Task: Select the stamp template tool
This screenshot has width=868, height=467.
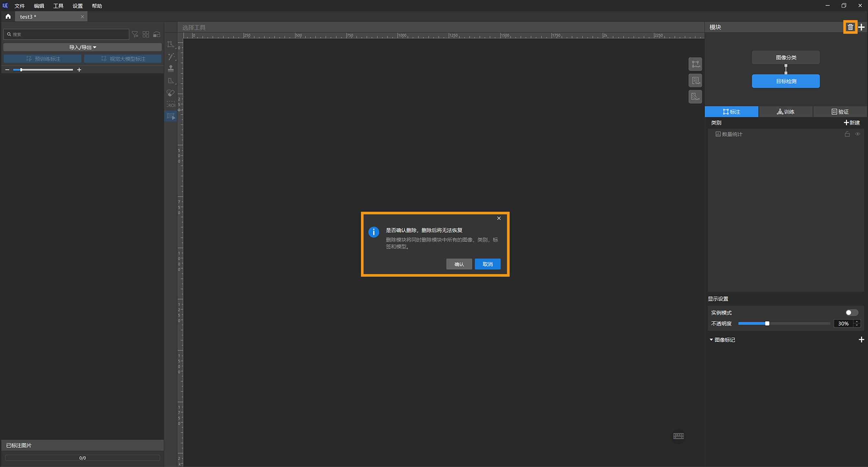Action: (x=171, y=69)
